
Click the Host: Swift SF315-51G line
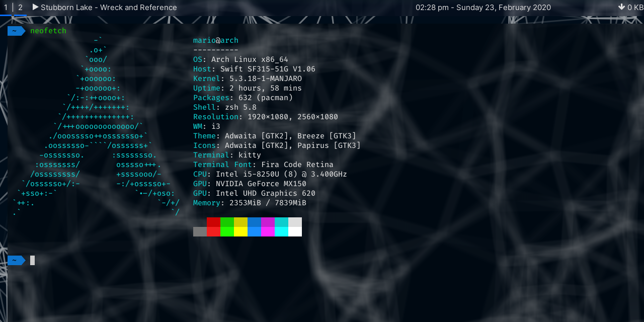pyautogui.click(x=254, y=69)
